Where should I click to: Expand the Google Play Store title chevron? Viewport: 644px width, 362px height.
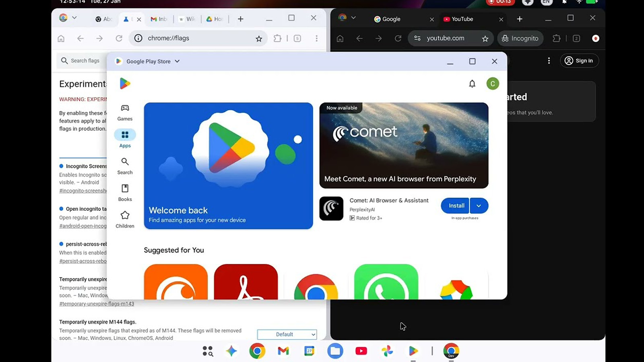(176, 61)
